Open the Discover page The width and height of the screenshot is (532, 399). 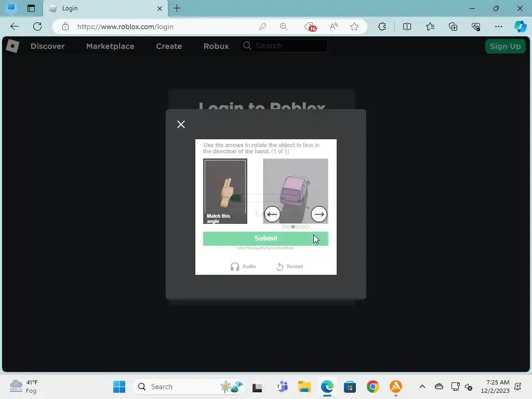click(47, 46)
